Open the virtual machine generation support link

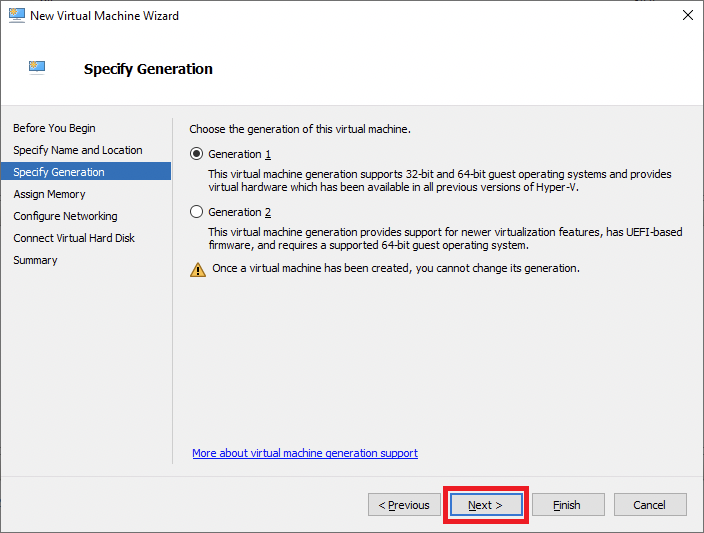pyautogui.click(x=305, y=453)
